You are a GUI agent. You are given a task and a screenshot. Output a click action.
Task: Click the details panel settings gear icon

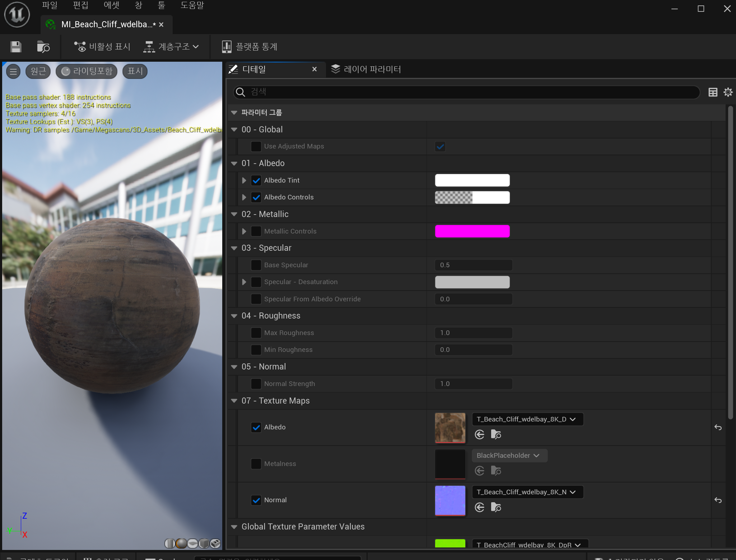click(x=728, y=92)
